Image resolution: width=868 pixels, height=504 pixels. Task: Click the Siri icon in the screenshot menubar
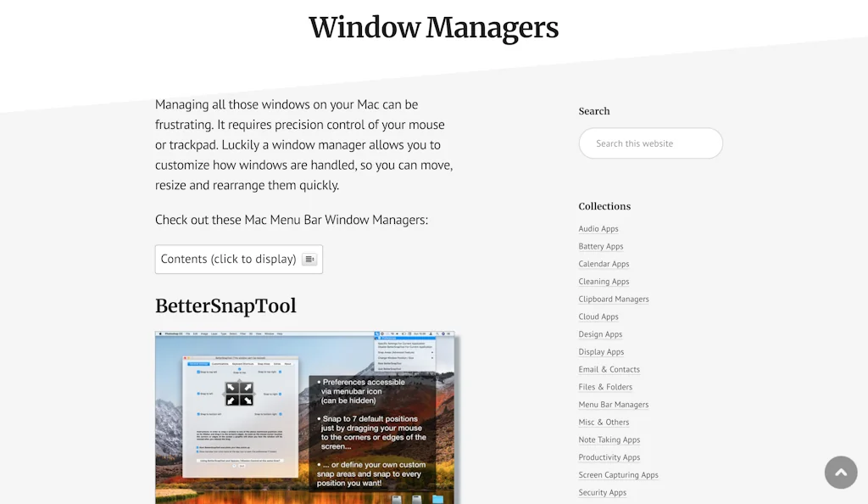(x=443, y=333)
